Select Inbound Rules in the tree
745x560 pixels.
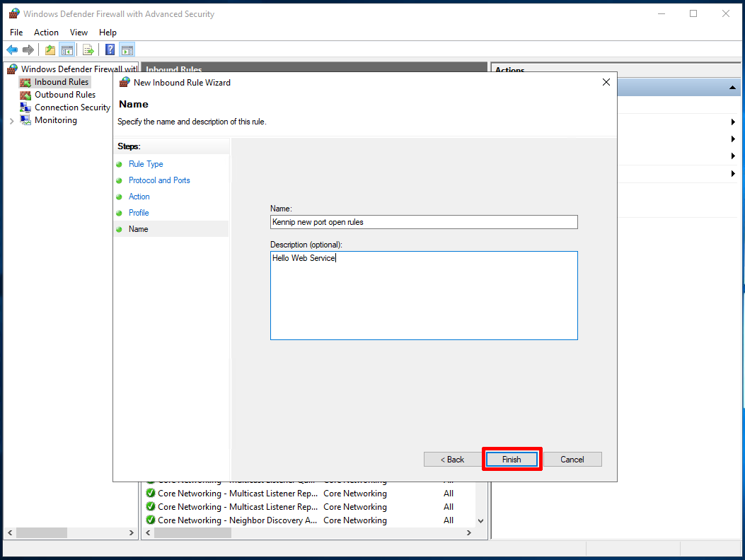point(62,82)
